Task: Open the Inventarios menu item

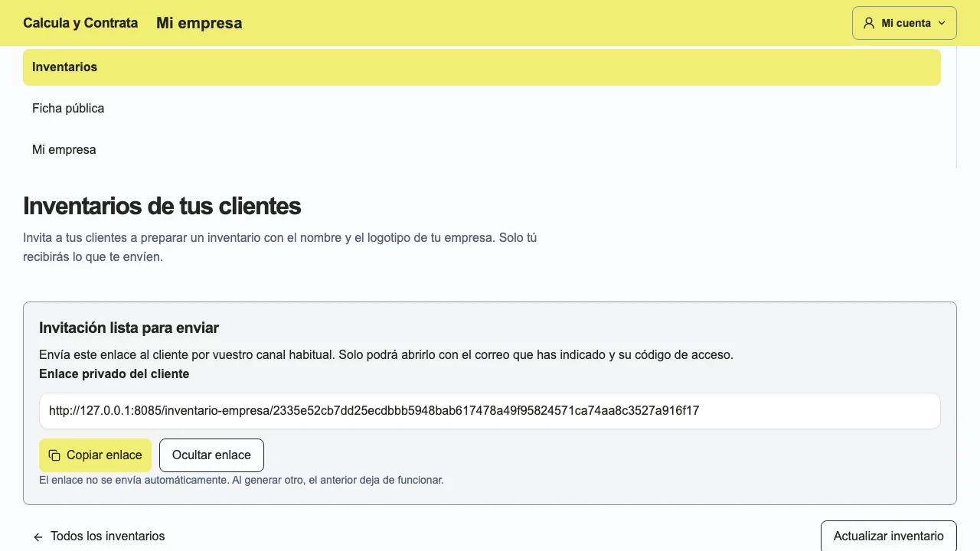Action: pyautogui.click(x=482, y=67)
